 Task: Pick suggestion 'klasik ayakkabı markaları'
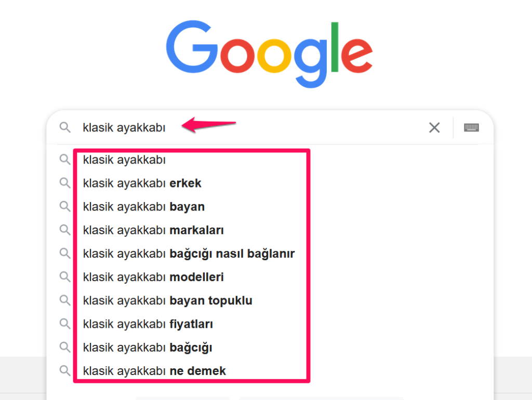coord(153,230)
